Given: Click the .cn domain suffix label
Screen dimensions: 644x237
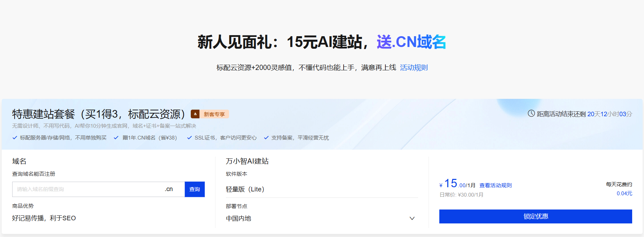Looking at the screenshot, I should tap(169, 189).
